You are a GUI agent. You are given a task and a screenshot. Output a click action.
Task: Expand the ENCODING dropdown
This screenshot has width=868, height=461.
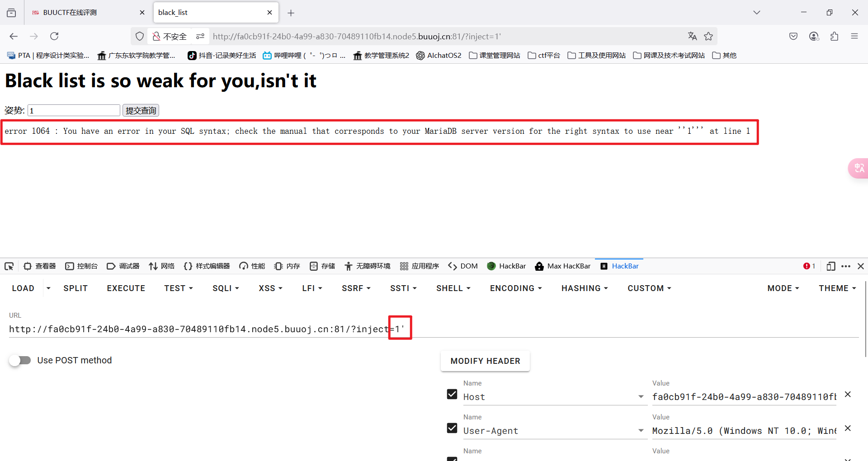515,288
